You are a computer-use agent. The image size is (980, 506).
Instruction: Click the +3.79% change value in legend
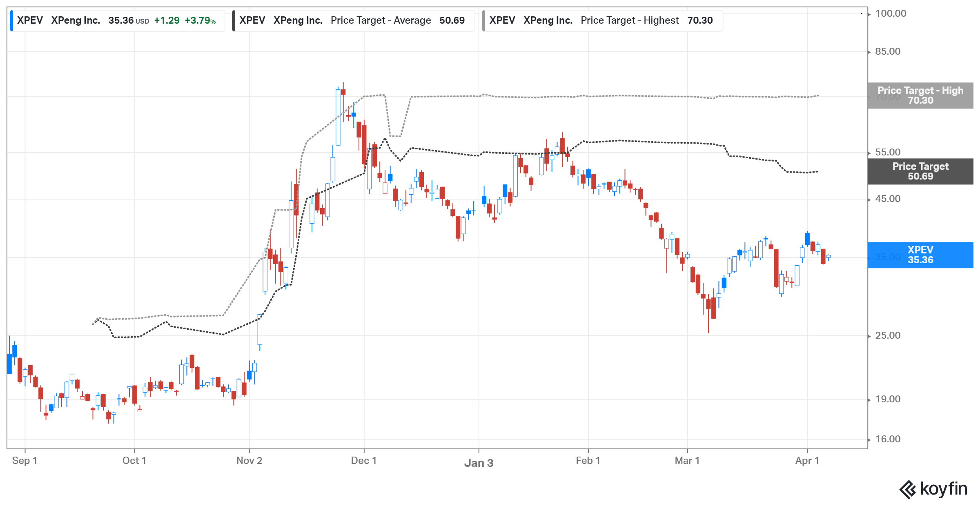coord(200,20)
